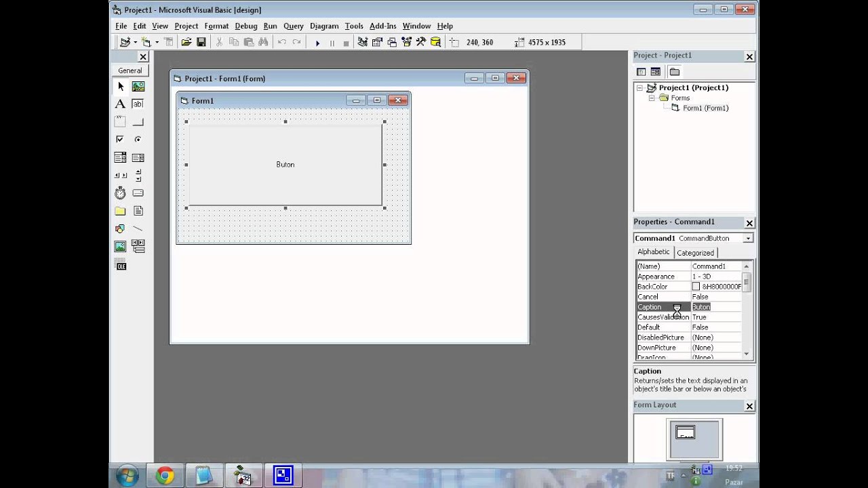
Task: Open Data View Window from toolbar
Action: click(435, 42)
